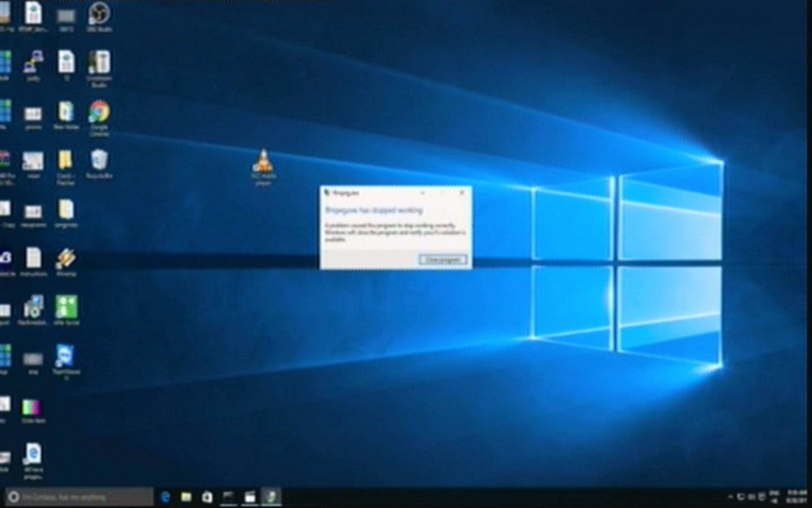Viewport: 812px width, 508px height.
Task: Select the Color bars desktop file
Action: coord(33,411)
